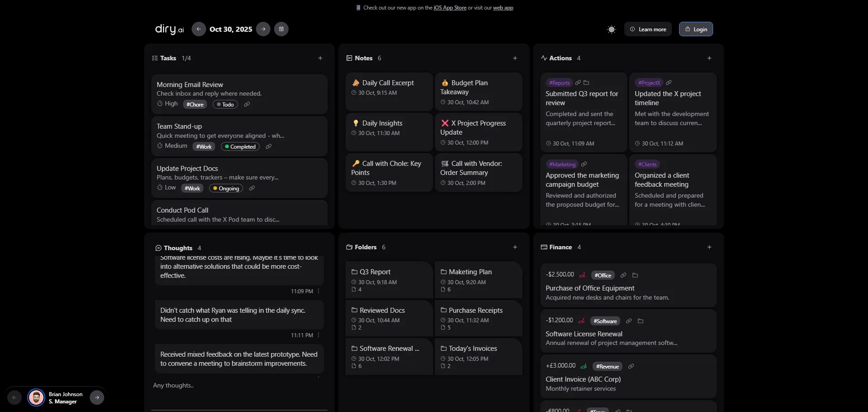Open options menu for 11:11 PM thought
The width and height of the screenshot is (868, 412).
click(318, 335)
